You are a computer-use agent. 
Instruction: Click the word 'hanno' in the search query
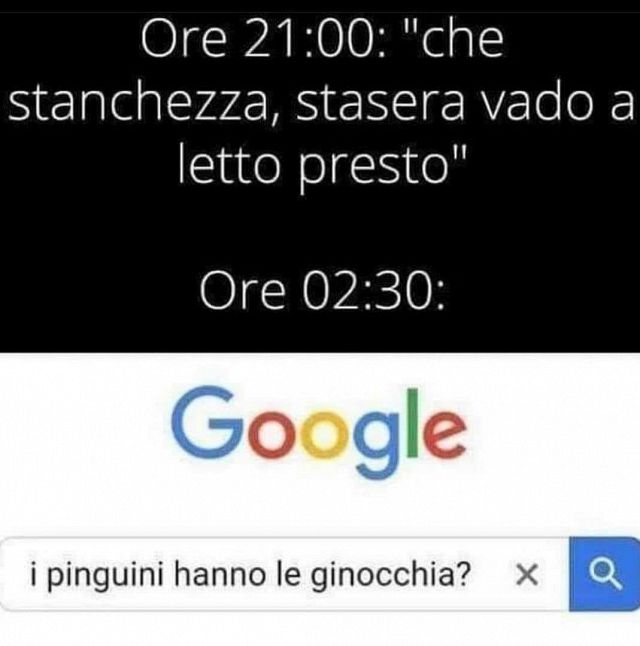point(220,574)
